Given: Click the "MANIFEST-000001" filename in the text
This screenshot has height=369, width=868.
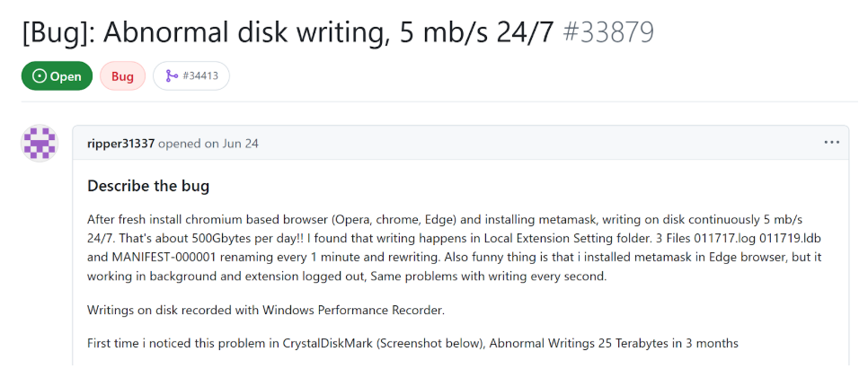Looking at the screenshot, I should coord(166,256).
